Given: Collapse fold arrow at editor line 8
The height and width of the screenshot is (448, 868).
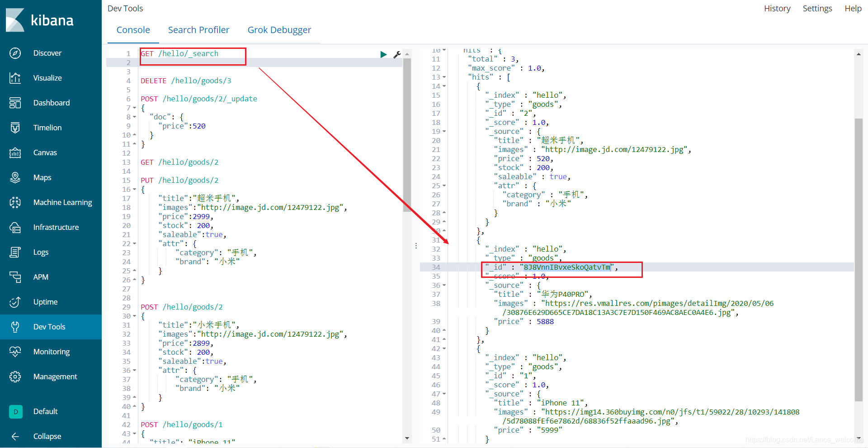Looking at the screenshot, I should pos(135,117).
